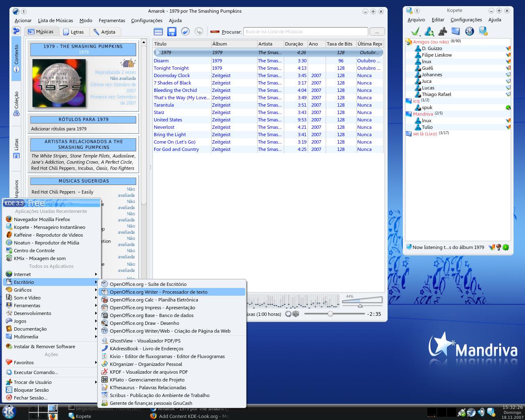
Task: Open KPDF - Visualizador de arquivos PDF
Action: pyautogui.click(x=172, y=372)
